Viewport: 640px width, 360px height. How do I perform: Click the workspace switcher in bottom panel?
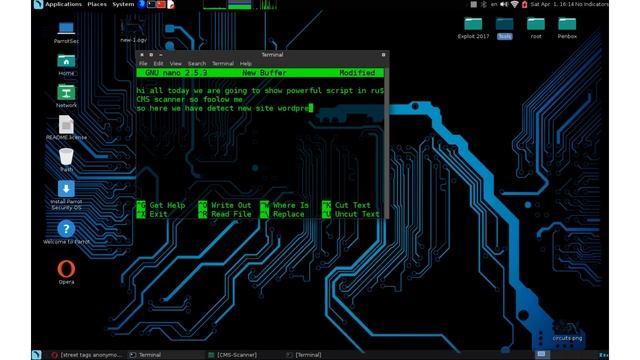542,354
